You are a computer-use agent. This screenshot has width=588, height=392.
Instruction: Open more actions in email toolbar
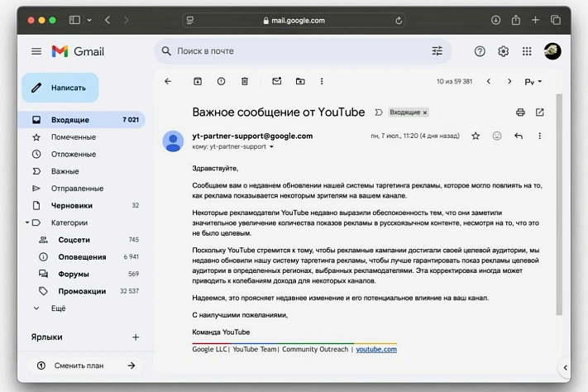pos(322,81)
